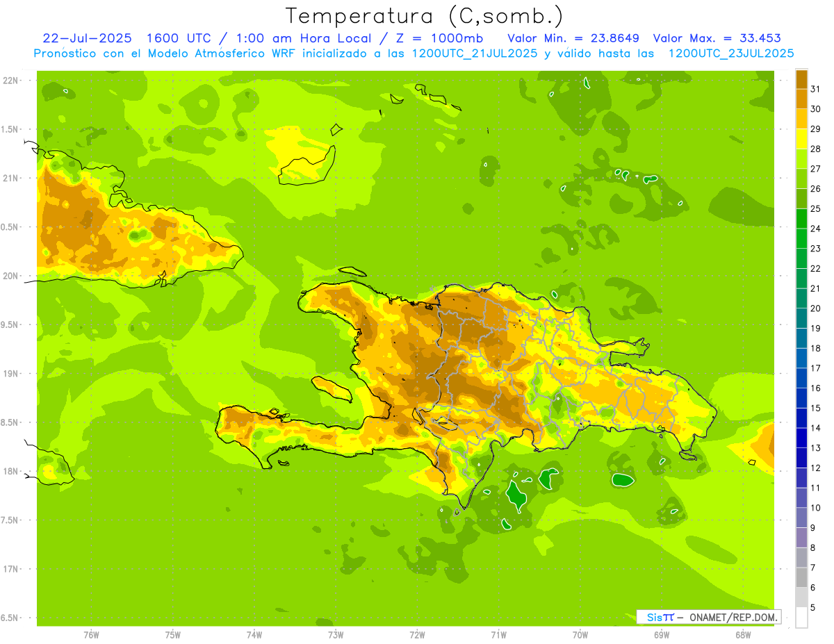The image size is (834, 644).
Task: Click the 68W longitude axis label
Action: tap(743, 635)
